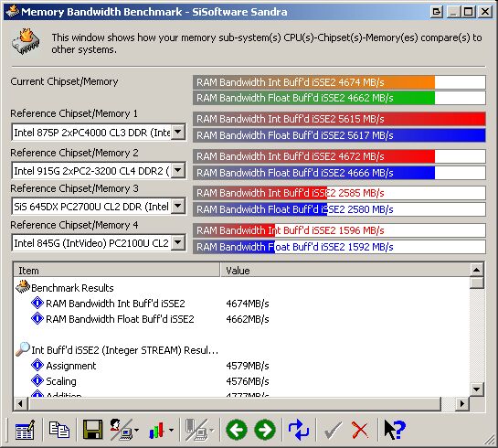
Task: Click the memory chip flame icon in header
Action: tap(26, 42)
